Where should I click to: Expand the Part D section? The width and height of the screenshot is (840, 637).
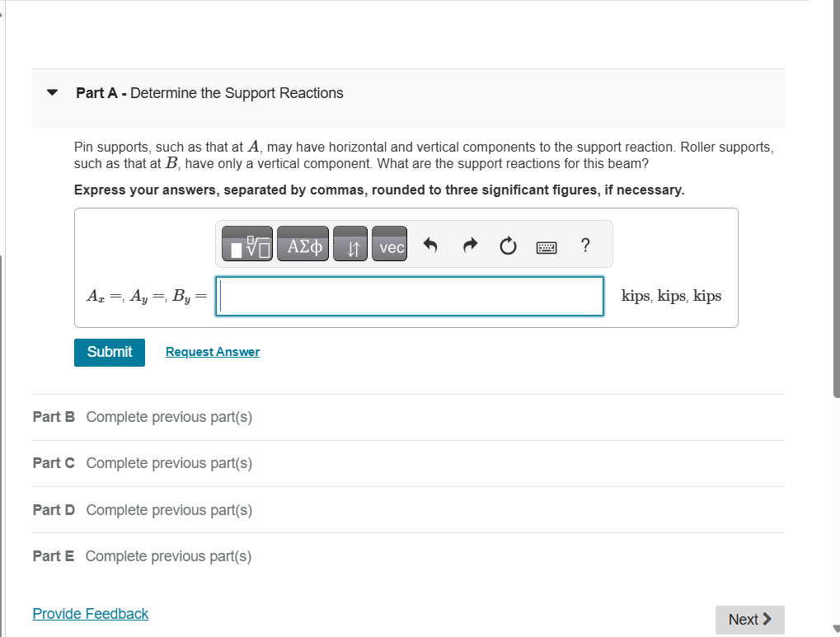click(x=54, y=509)
